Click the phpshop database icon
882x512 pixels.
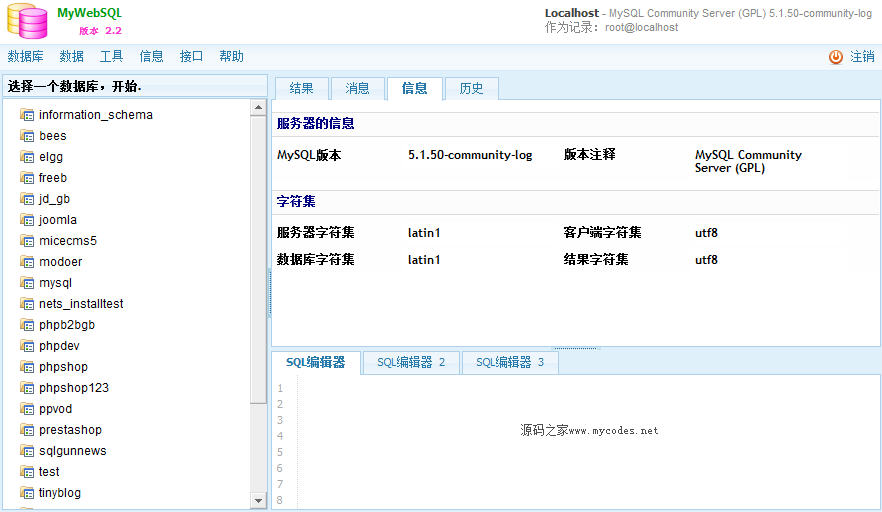tap(27, 367)
